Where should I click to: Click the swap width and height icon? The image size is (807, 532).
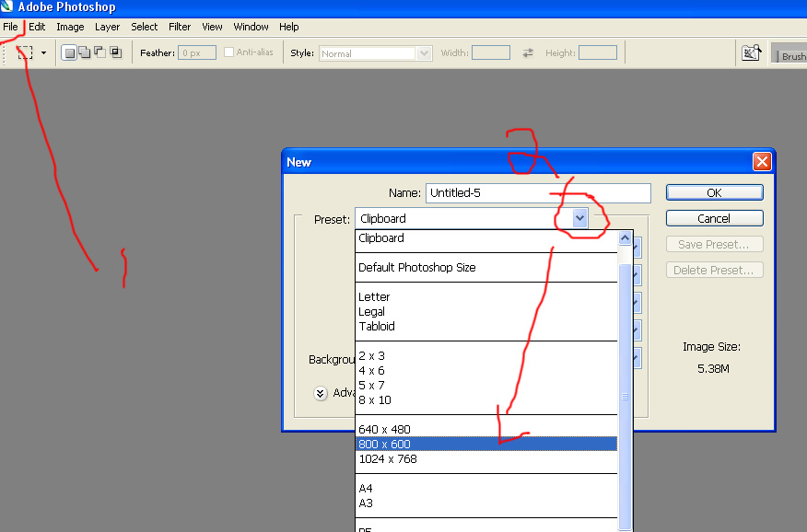point(528,52)
